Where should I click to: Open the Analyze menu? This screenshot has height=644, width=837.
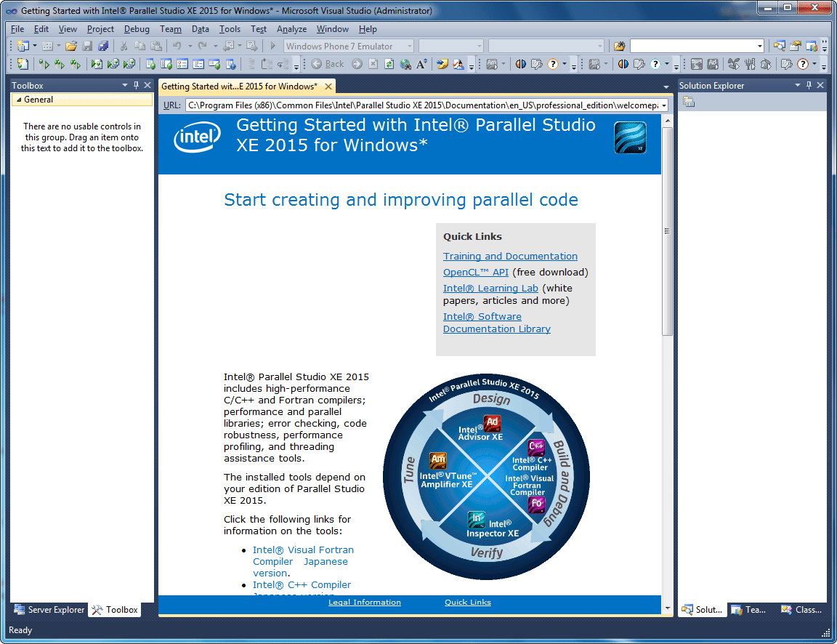[x=291, y=29]
